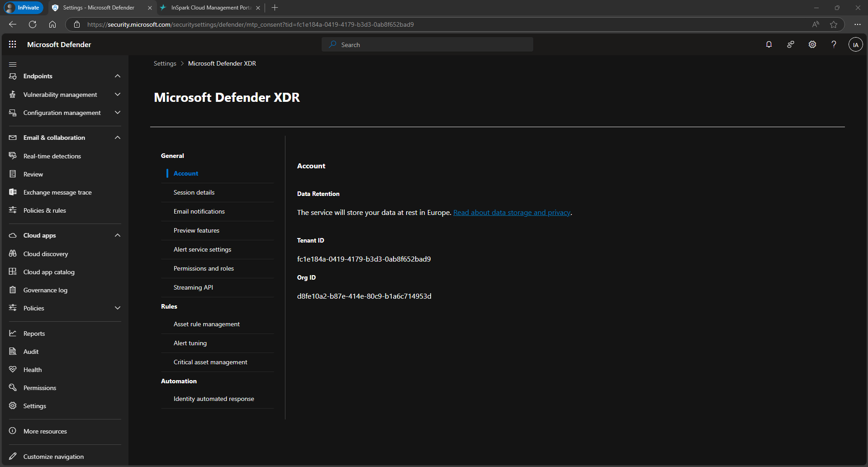Open community people icon in header
868x467 pixels.
click(791, 44)
